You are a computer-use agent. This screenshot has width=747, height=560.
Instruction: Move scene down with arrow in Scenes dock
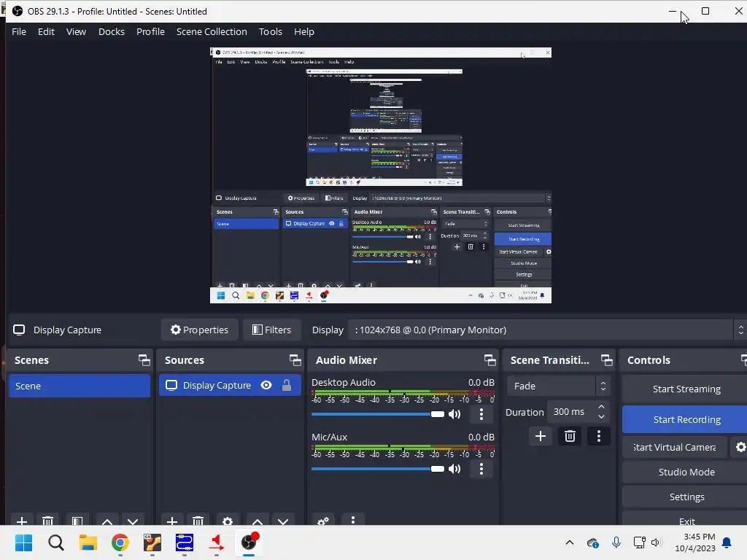point(133,521)
